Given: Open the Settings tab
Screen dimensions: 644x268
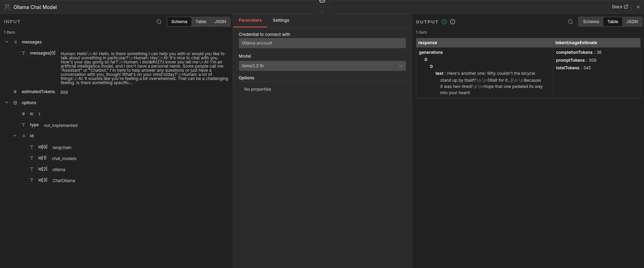Looking at the screenshot, I should click(x=281, y=20).
